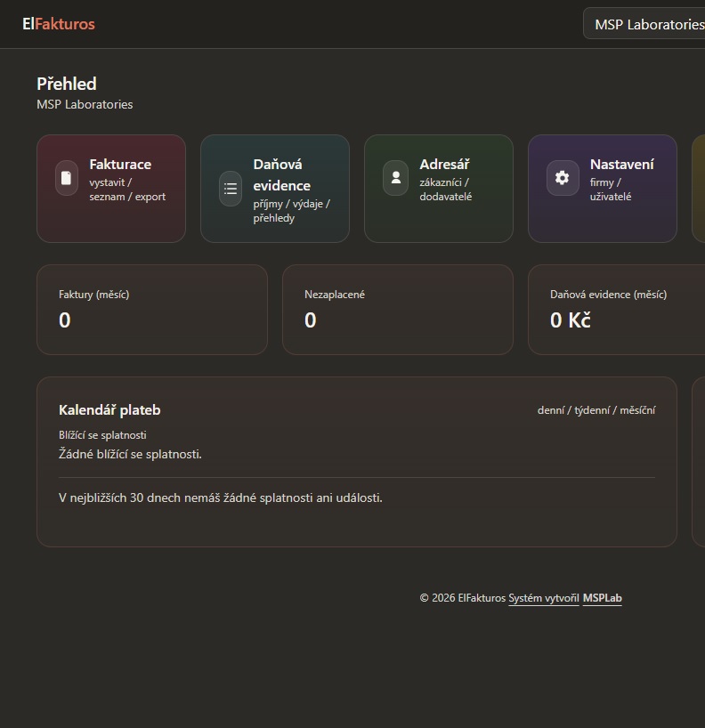
Task: Open the Adresář card
Action: (x=439, y=189)
